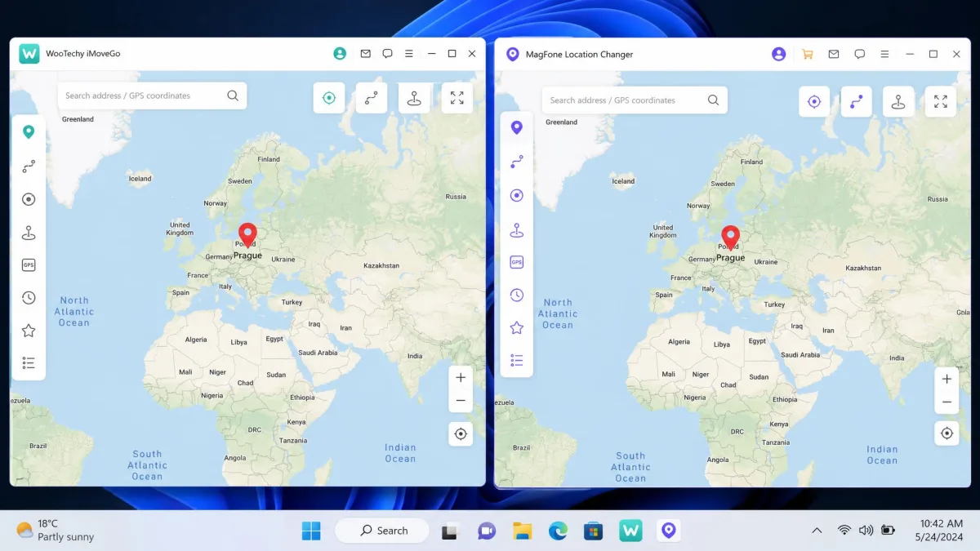
Task: Open Wi-Fi network tray icon
Action: [844, 531]
